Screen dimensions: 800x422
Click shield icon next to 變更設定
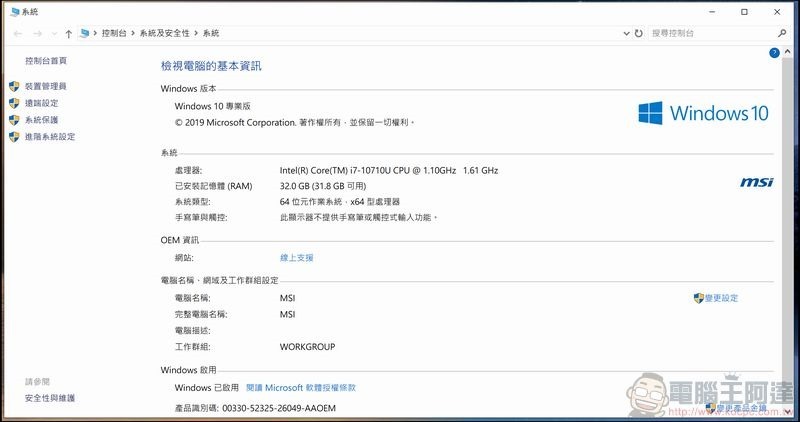pyautogui.click(x=699, y=298)
